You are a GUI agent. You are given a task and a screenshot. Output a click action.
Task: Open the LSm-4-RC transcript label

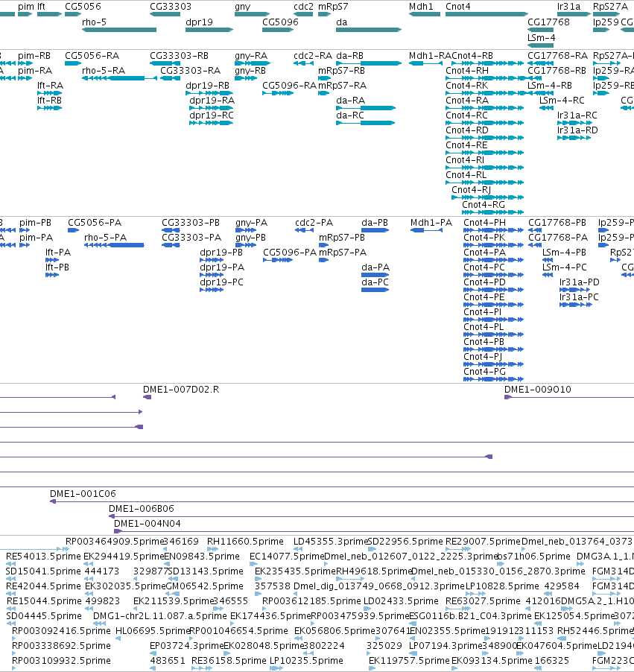coord(562,100)
